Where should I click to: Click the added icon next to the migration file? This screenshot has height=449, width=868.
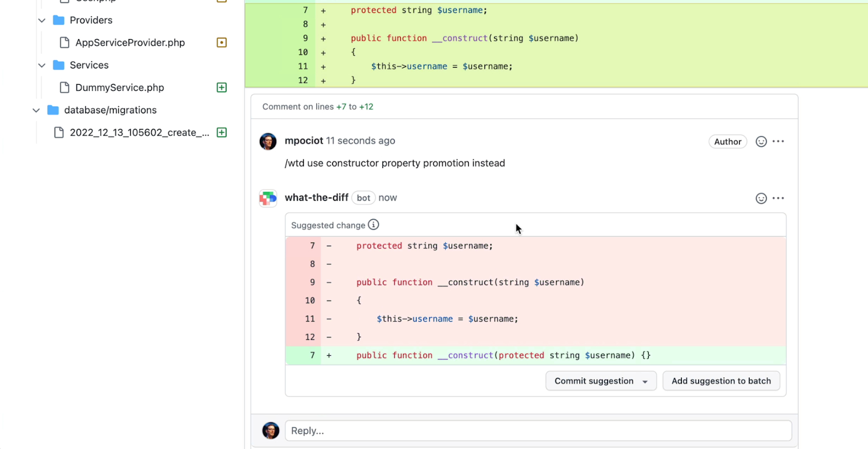pos(221,132)
